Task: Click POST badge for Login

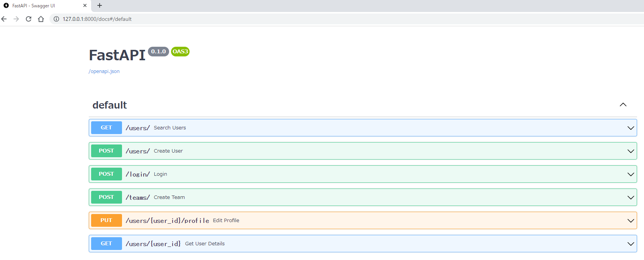Action: 107,174
